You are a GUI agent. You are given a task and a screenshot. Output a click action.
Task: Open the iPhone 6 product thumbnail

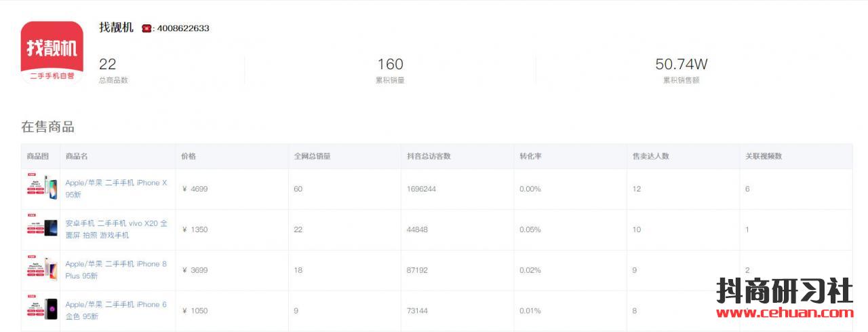point(42,310)
